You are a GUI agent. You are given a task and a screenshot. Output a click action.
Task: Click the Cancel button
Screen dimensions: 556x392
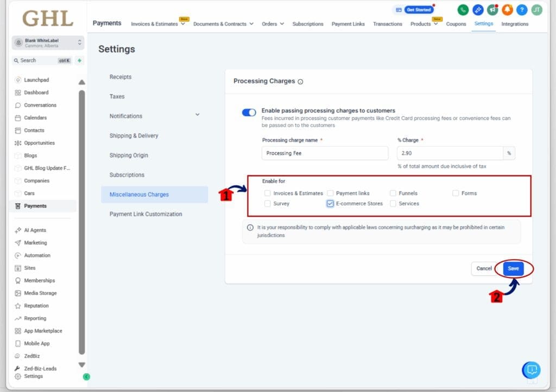(x=484, y=268)
